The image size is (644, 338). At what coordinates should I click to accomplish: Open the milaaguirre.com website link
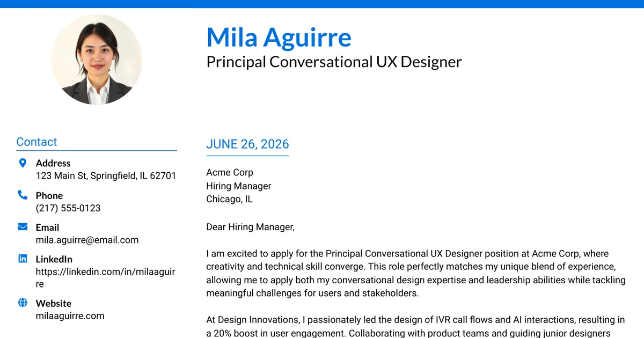click(70, 316)
